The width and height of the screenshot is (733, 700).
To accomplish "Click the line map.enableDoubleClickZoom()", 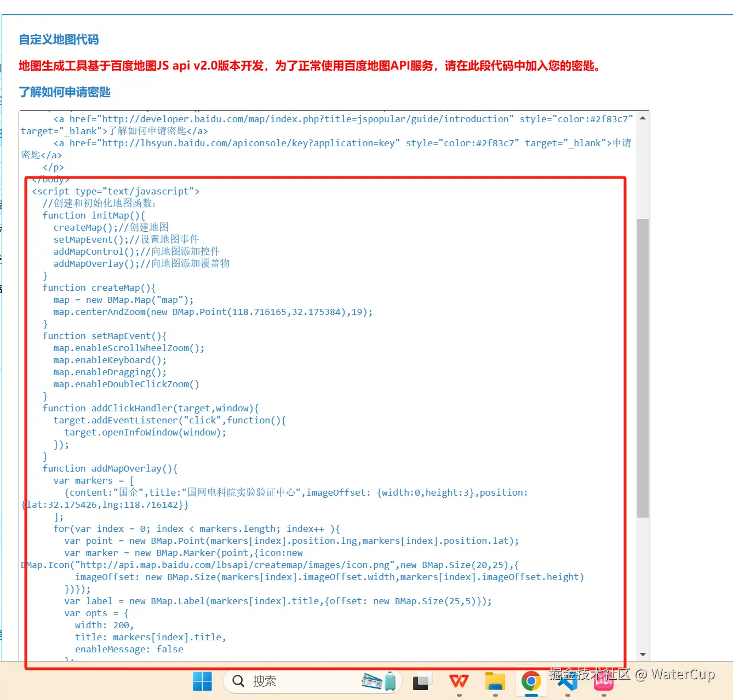I will pyautogui.click(x=126, y=384).
